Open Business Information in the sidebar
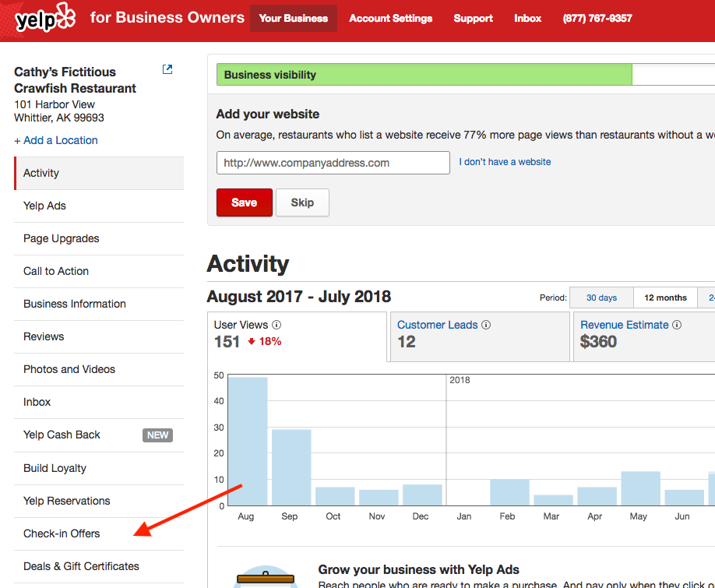The height and width of the screenshot is (588, 715). click(99, 304)
